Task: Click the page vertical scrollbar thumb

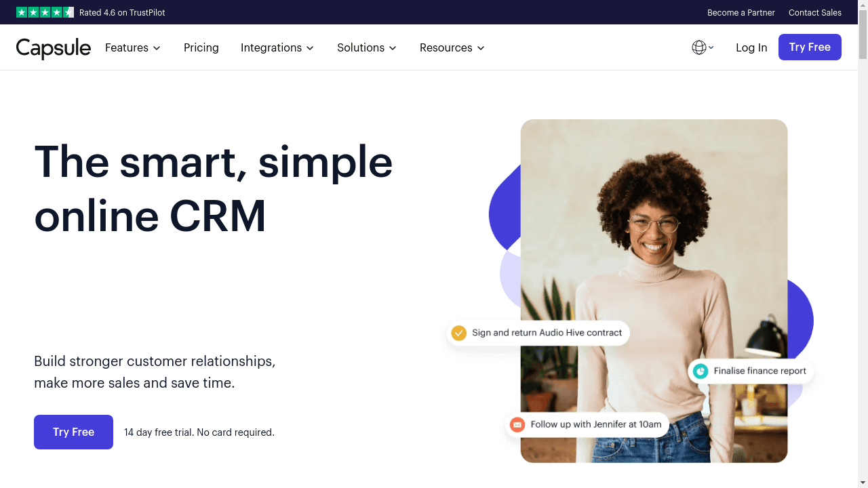Action: click(863, 35)
